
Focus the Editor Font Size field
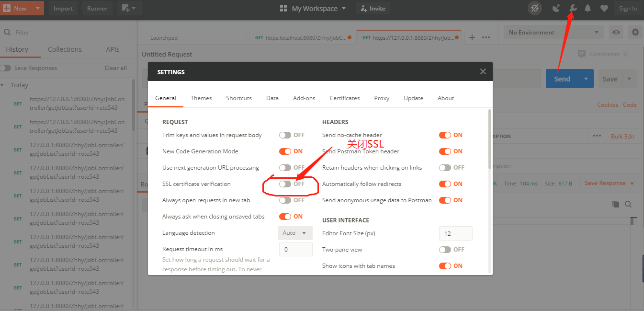[x=456, y=233]
